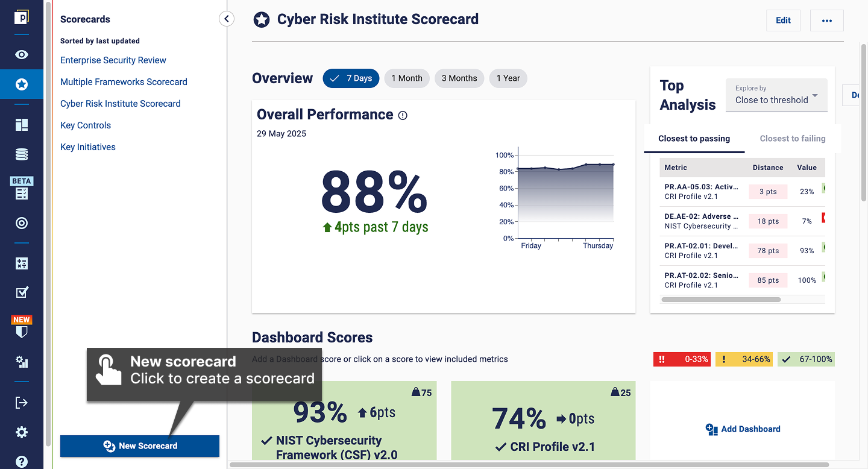The width and height of the screenshot is (868, 469).
Task: Click the Edit button
Action: coord(783,20)
